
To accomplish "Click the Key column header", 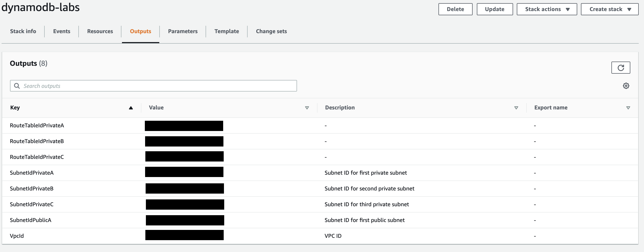I will (15, 108).
